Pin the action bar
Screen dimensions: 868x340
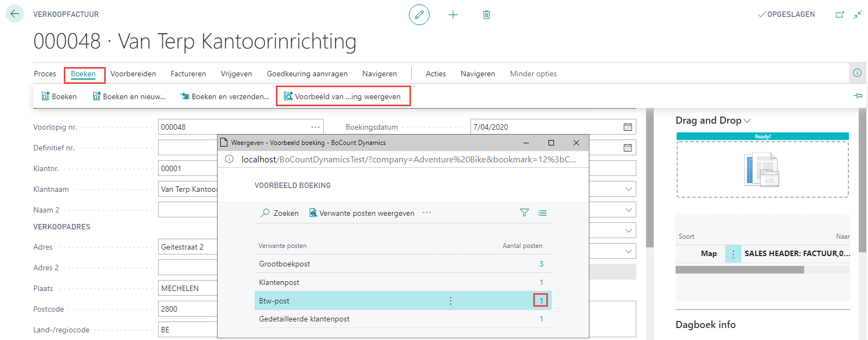(x=858, y=96)
